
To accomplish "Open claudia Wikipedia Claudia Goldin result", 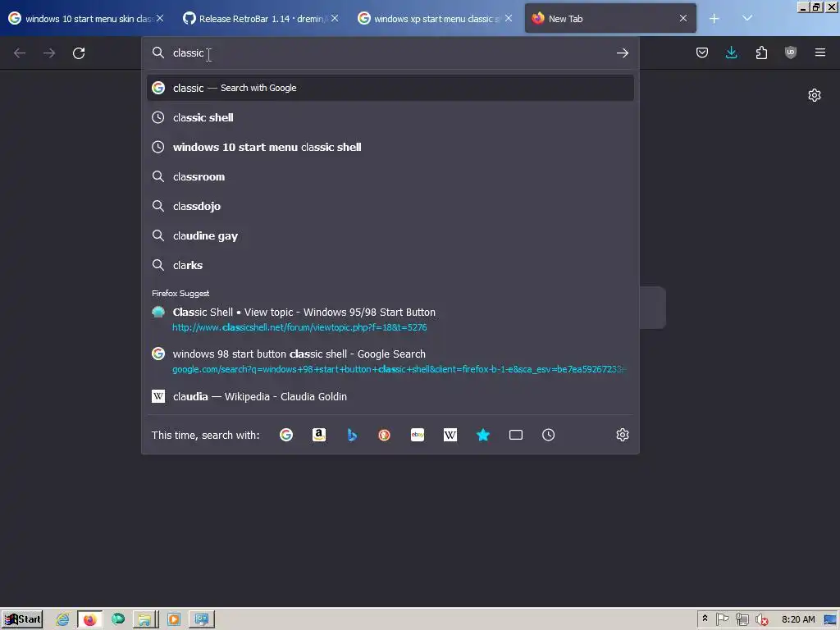I will (x=390, y=396).
